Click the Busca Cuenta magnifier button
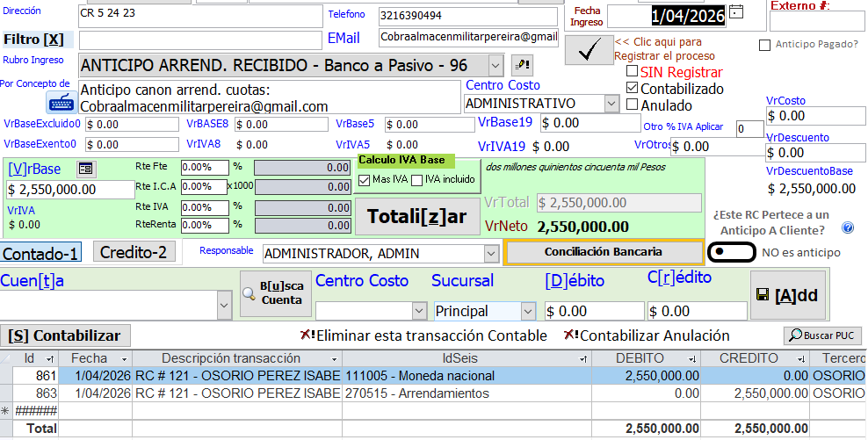868x440 pixels. pyautogui.click(x=276, y=293)
